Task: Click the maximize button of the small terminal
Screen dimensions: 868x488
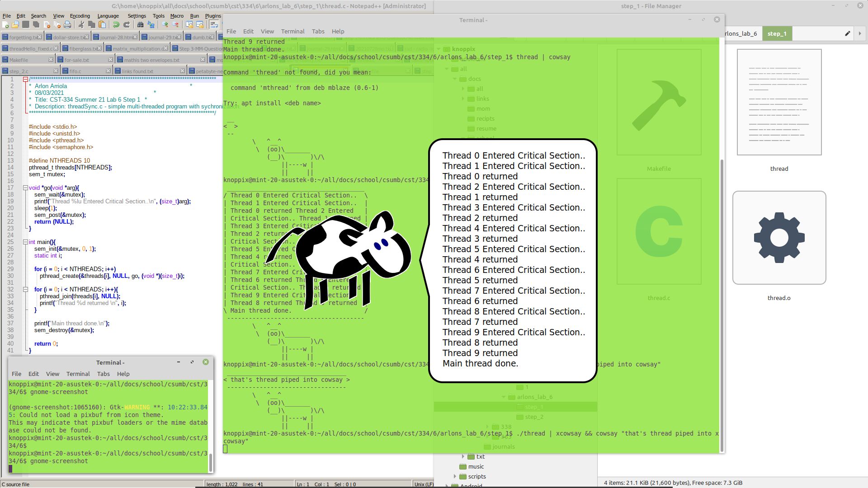Action: [x=192, y=362]
